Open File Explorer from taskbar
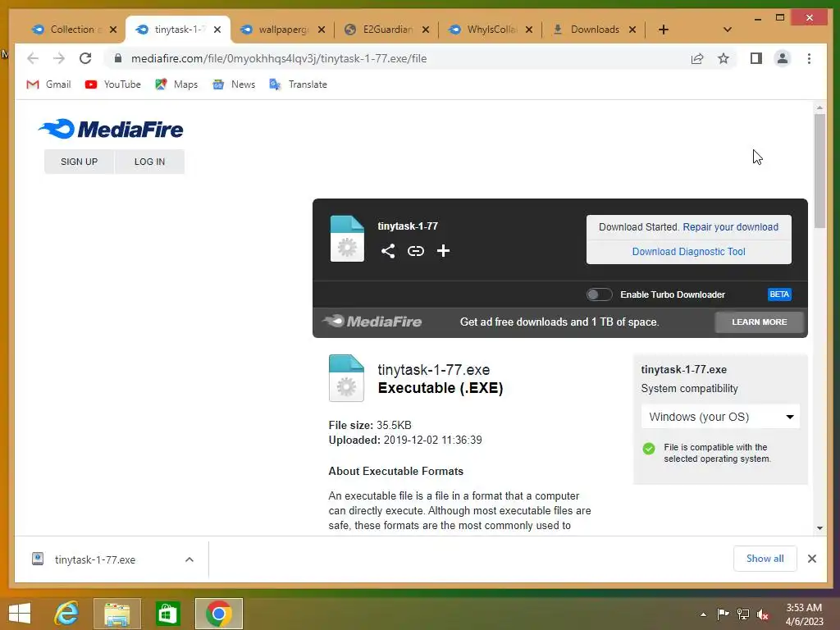Viewport: 840px width, 630px height. pyautogui.click(x=116, y=614)
